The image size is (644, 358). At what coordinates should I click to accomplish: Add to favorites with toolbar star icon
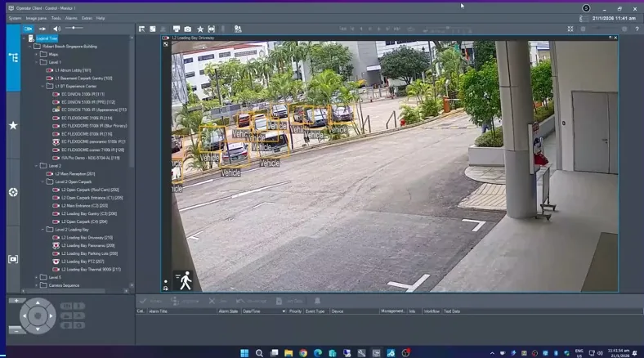200,29
